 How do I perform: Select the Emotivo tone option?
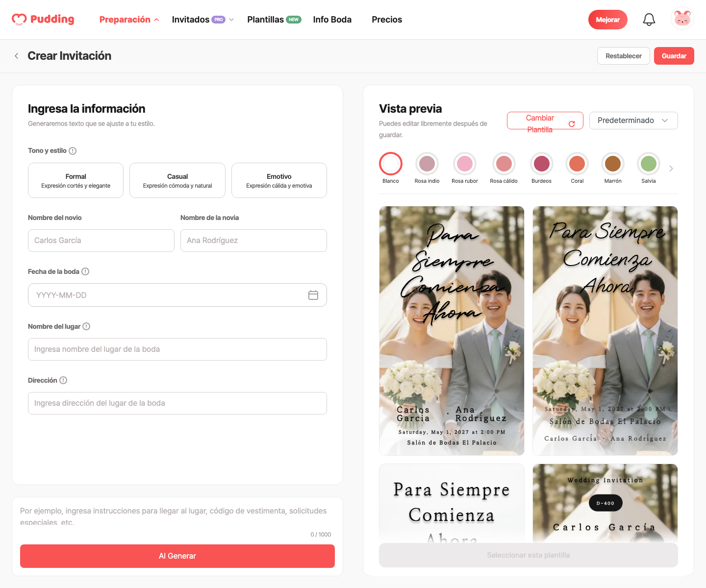pyautogui.click(x=279, y=180)
